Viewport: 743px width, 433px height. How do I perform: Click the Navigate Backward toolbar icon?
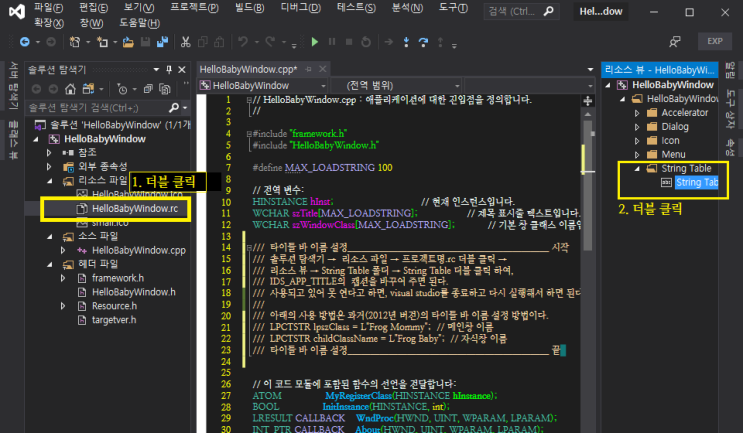tap(25, 42)
